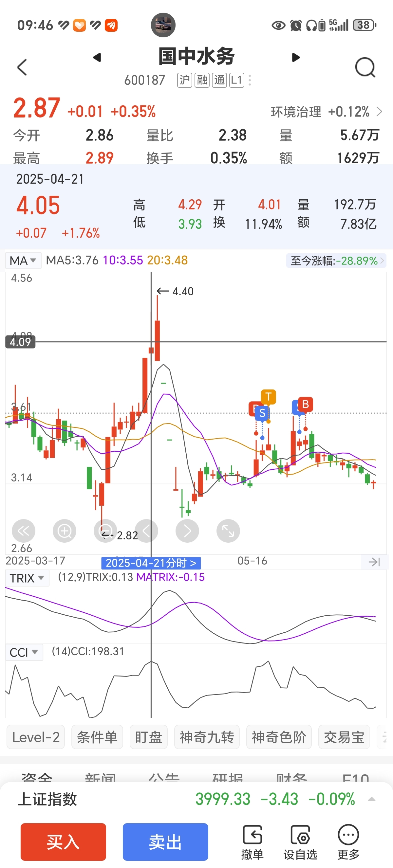Tap 设自选 add to watchlist
The width and height of the screenshot is (393, 868).
(x=300, y=842)
